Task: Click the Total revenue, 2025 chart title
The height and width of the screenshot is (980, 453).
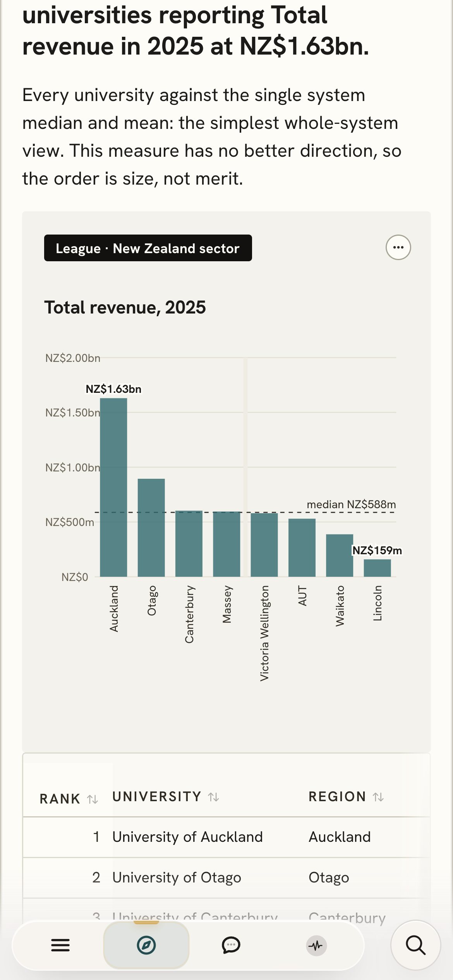Action: [x=125, y=307]
